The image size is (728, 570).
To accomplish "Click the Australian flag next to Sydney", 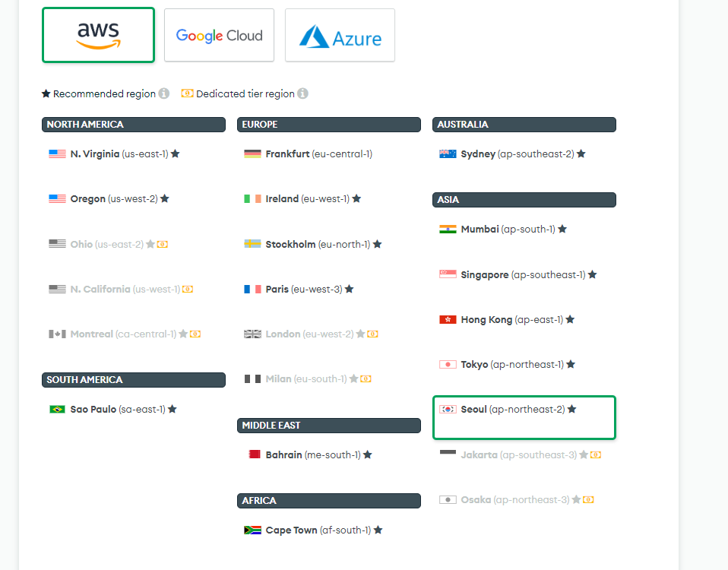I will click(448, 154).
